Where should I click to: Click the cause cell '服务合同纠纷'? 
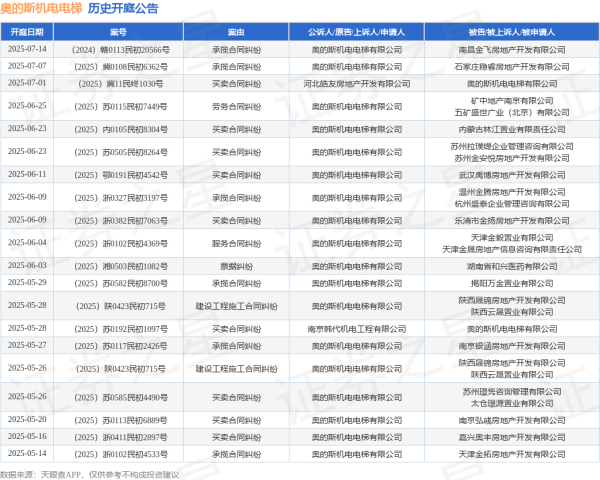click(x=236, y=243)
